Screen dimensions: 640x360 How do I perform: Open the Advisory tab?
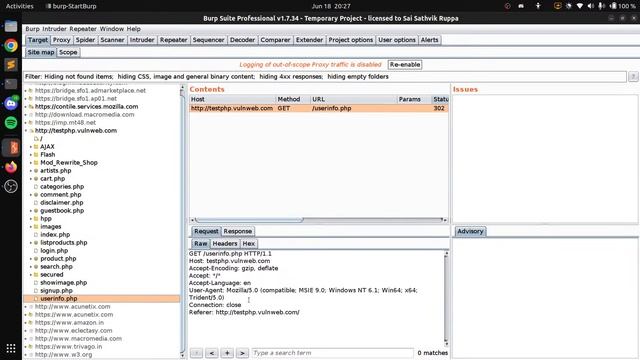(x=470, y=231)
